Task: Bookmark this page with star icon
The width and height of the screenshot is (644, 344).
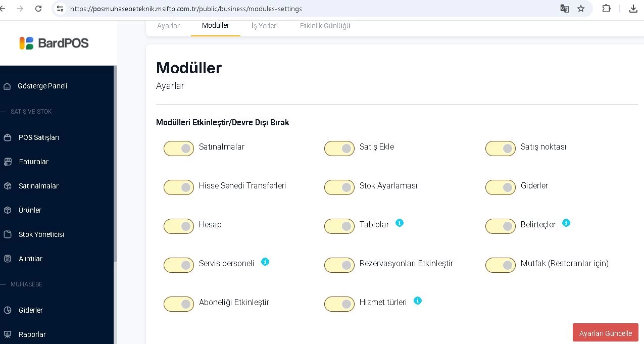Action: pyautogui.click(x=581, y=9)
